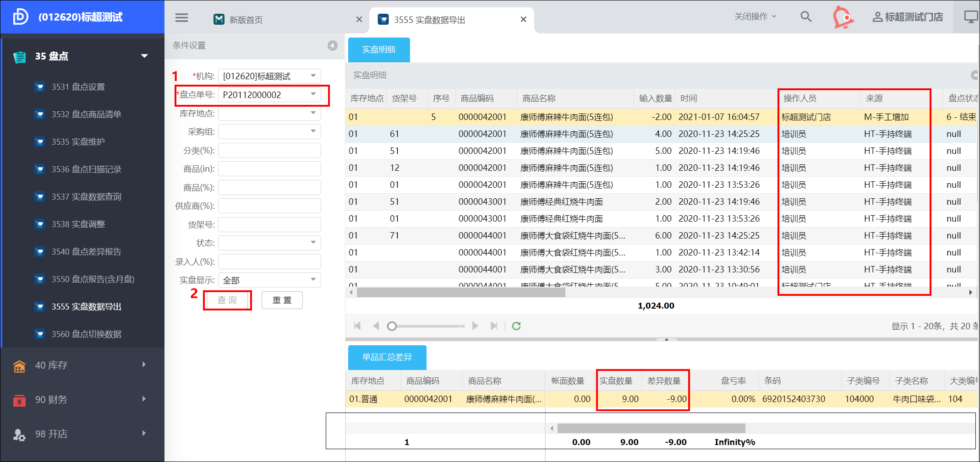Open 3540 盘点差异报告 in sidebar
The width and height of the screenshot is (980, 462).
click(x=86, y=251)
